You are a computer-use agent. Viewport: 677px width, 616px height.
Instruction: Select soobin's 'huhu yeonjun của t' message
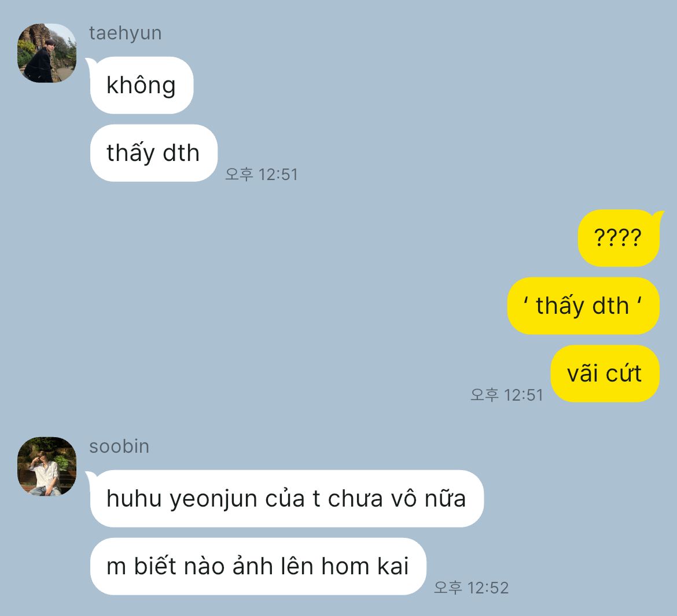click(x=286, y=498)
